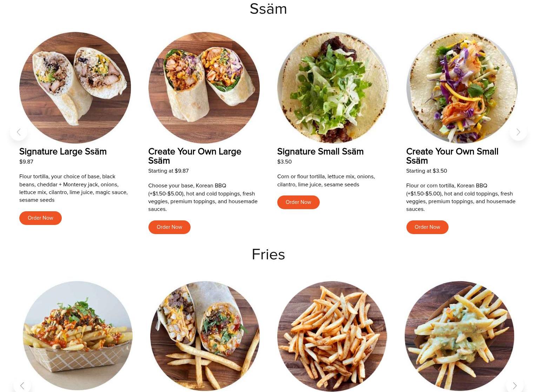Select the cheese sauce fries image

tap(459, 336)
